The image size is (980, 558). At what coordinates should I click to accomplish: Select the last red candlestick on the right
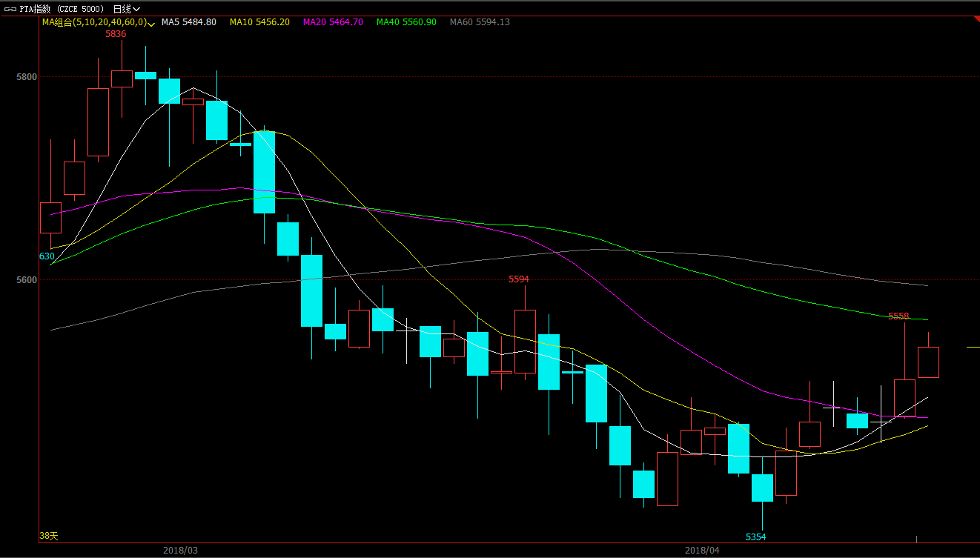tap(929, 362)
